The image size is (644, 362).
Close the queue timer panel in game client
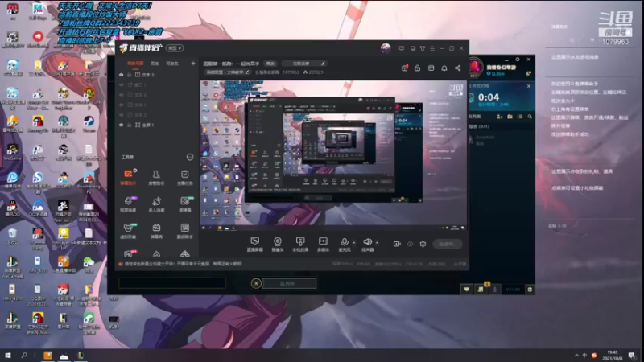529,86
